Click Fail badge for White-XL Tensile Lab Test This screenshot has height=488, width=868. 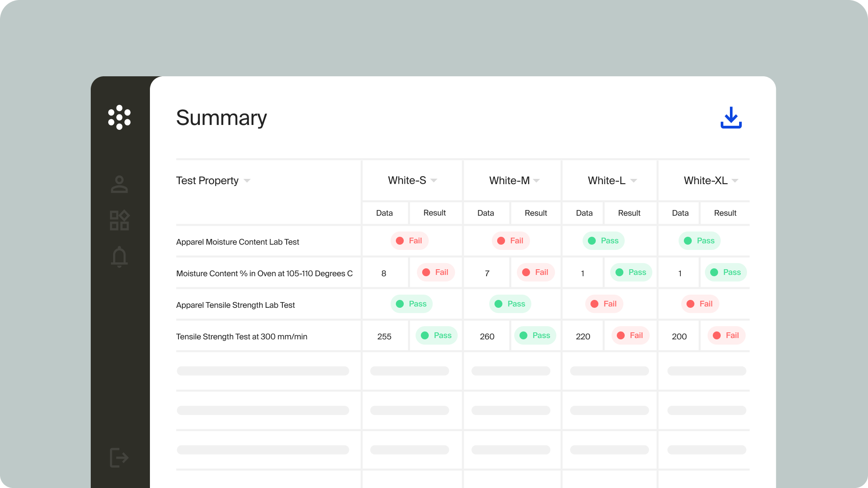click(x=700, y=304)
